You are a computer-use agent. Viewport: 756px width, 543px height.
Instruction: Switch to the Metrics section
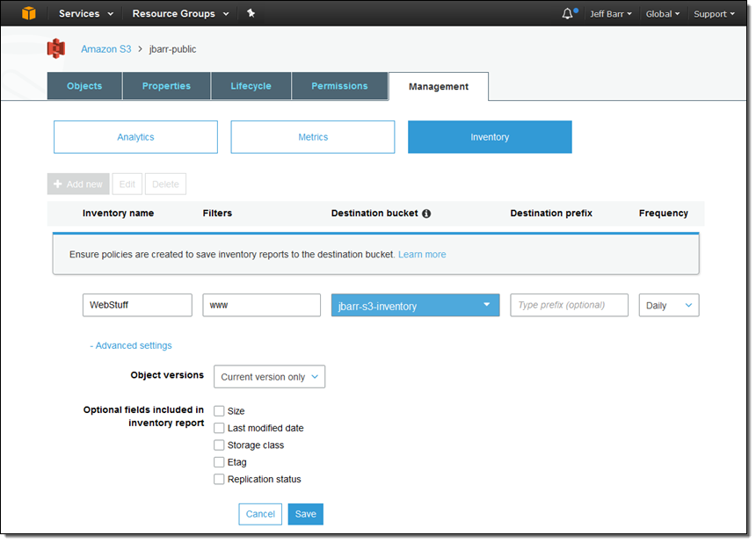coord(312,137)
